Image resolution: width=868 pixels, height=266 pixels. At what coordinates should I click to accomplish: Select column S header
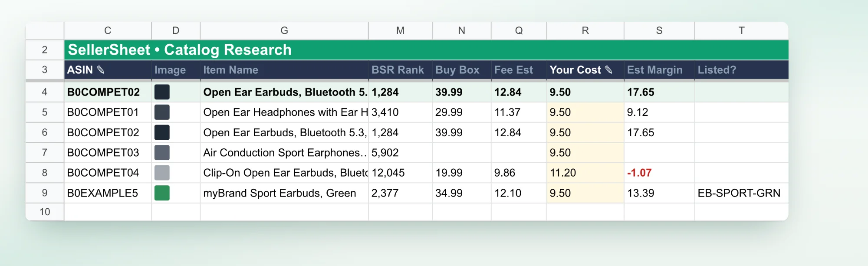[x=659, y=30]
